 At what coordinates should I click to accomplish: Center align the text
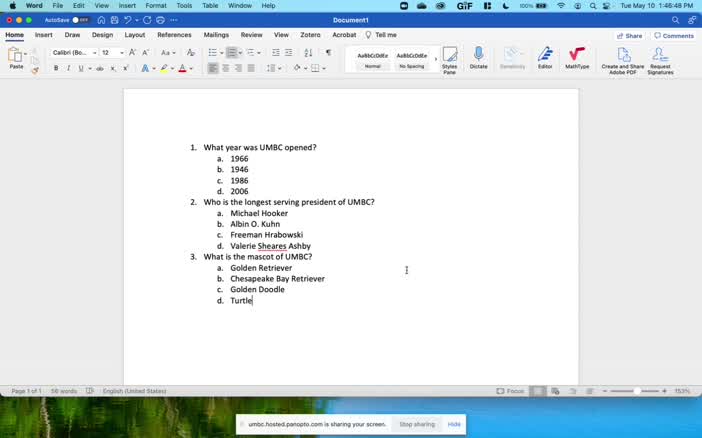coord(226,69)
